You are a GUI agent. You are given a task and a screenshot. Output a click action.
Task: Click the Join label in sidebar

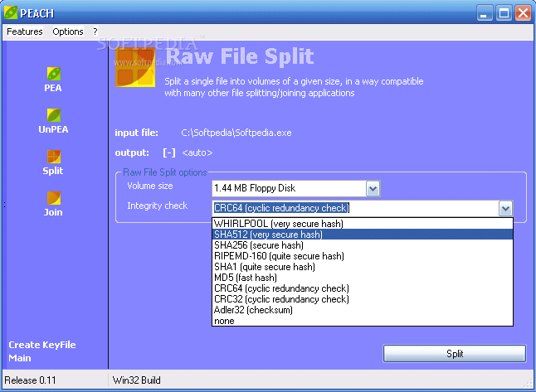53,212
